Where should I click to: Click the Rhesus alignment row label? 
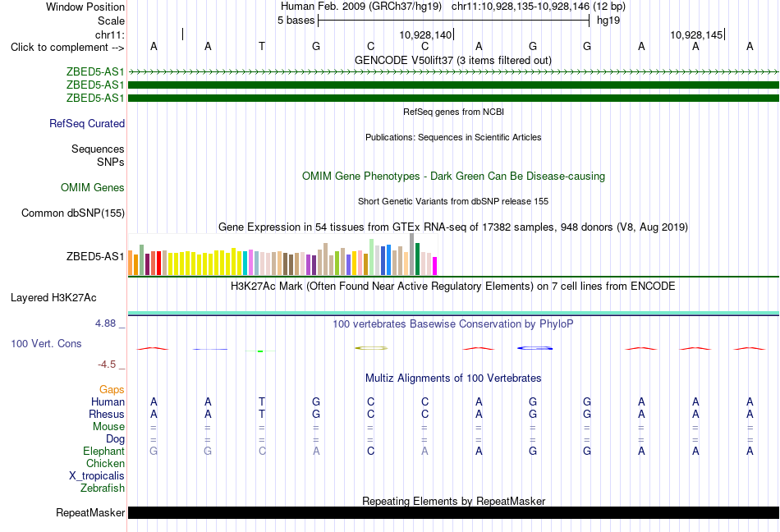[x=107, y=414]
